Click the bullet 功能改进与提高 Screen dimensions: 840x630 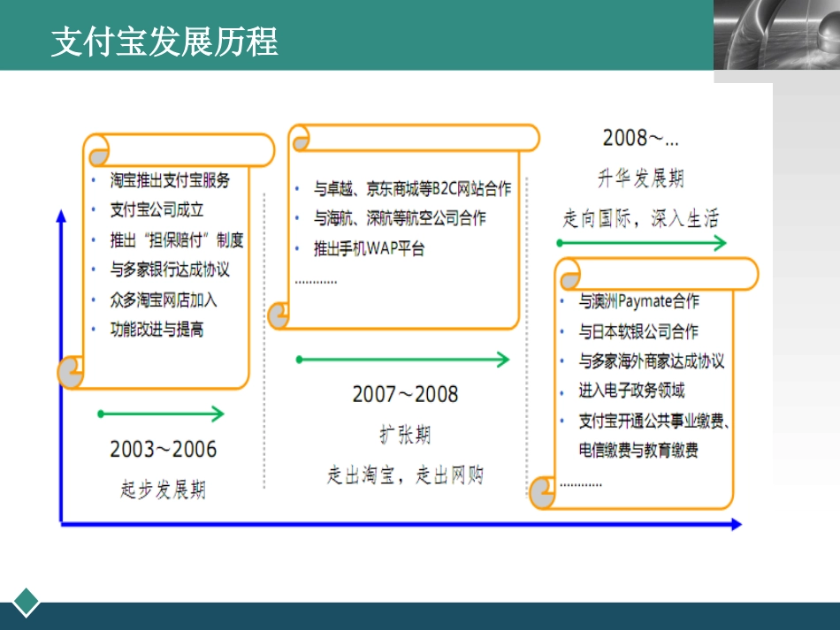tap(157, 330)
